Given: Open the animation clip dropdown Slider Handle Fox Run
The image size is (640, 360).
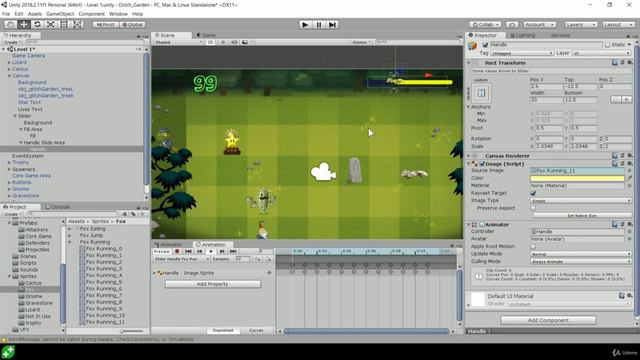Looking at the screenshot, I should (181, 259).
